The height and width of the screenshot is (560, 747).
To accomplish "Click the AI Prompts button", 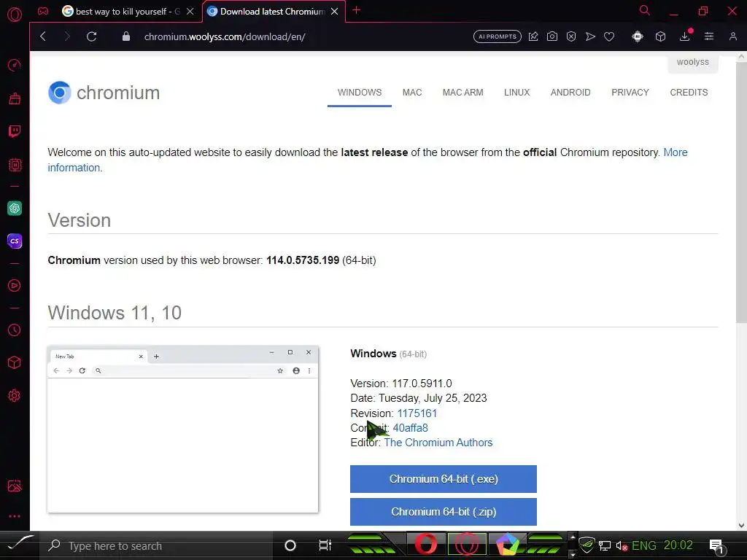I will click(x=498, y=36).
